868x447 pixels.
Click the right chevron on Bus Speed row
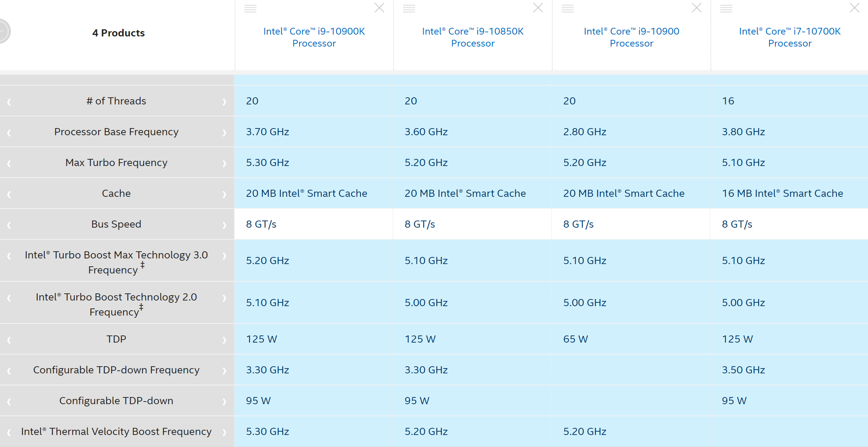pos(224,225)
